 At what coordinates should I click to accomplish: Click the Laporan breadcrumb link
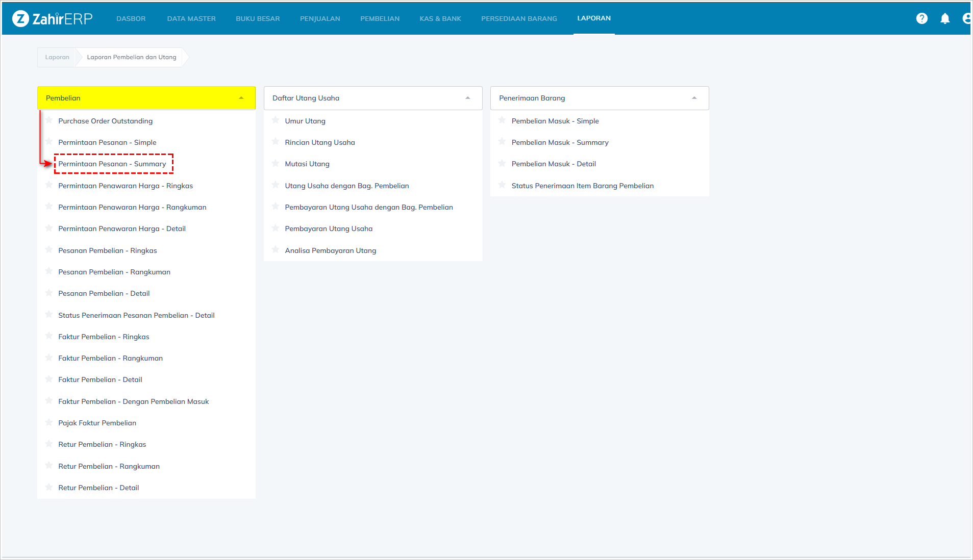tap(57, 57)
